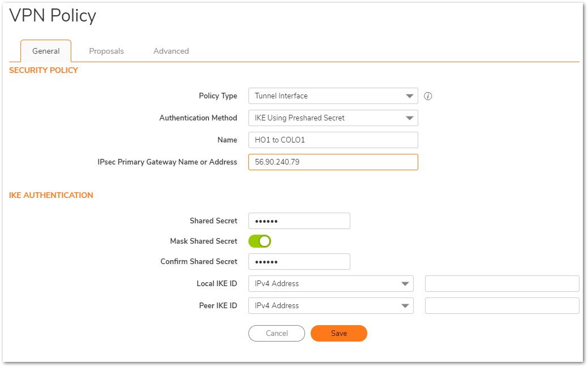Click into the Shared Secret password field

pyautogui.click(x=299, y=221)
